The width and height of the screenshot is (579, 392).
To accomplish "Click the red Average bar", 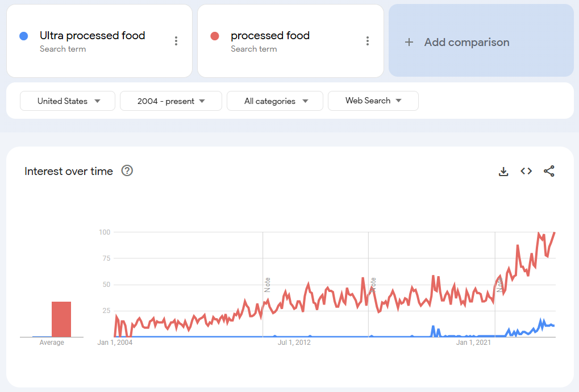I will [x=61, y=319].
